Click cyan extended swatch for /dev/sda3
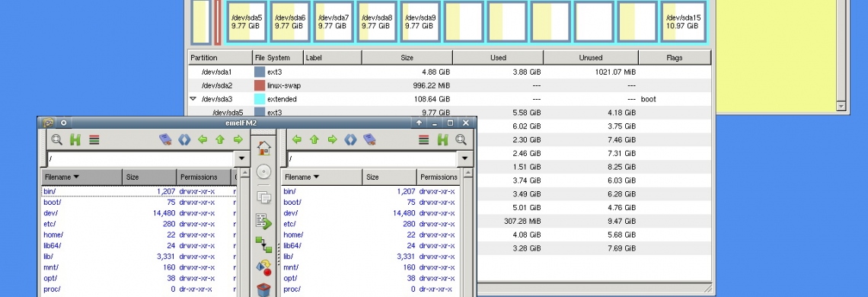This screenshot has width=868, height=297. tap(260, 99)
